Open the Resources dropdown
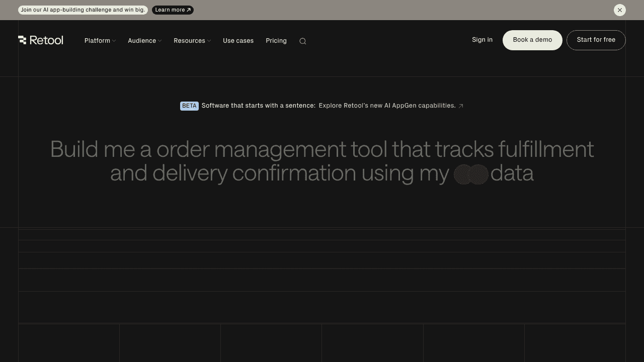 [x=192, y=41]
